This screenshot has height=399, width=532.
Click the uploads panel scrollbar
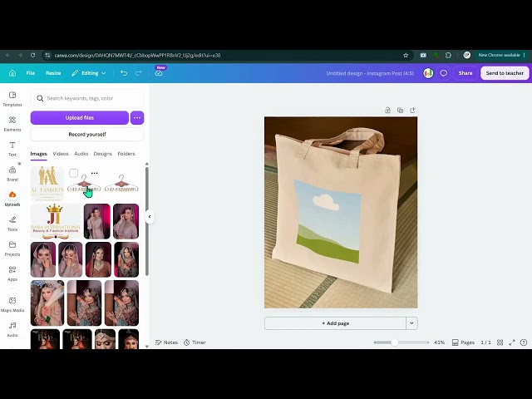(147, 220)
